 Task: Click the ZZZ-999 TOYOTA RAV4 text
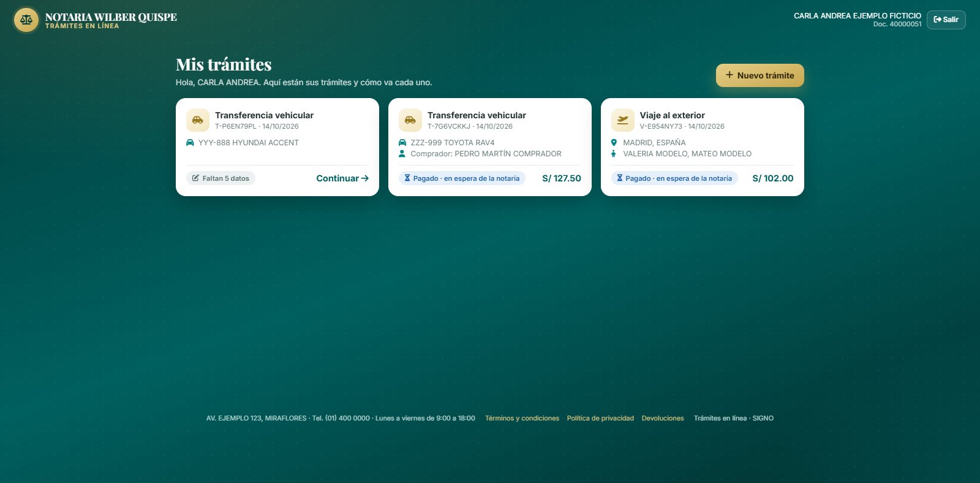click(x=453, y=143)
